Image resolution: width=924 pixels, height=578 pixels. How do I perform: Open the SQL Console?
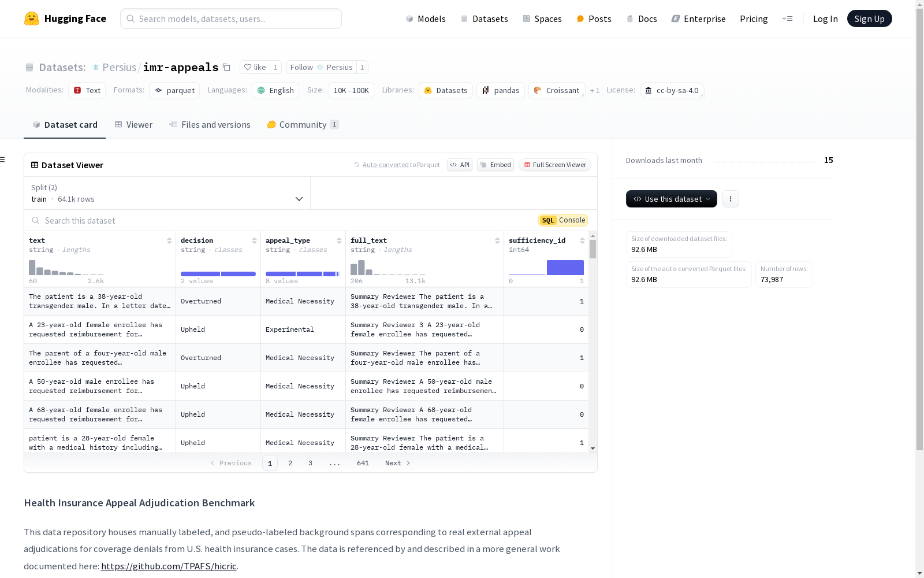(x=563, y=220)
